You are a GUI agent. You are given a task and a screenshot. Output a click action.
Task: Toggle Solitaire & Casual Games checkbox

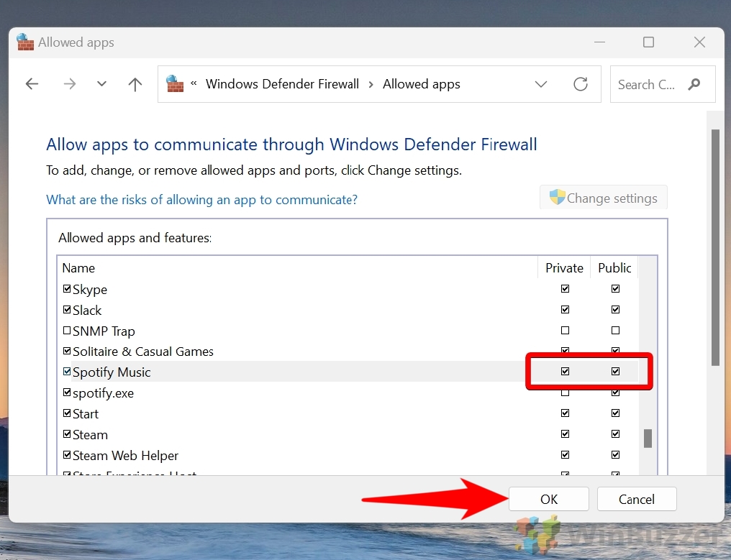pyautogui.click(x=67, y=351)
